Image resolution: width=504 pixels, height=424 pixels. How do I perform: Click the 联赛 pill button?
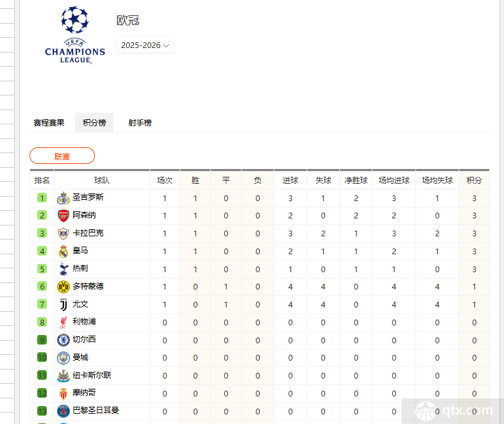click(x=62, y=156)
